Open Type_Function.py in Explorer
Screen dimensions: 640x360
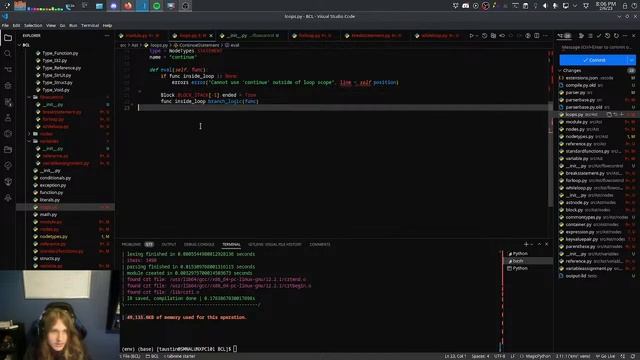[x=60, y=53]
